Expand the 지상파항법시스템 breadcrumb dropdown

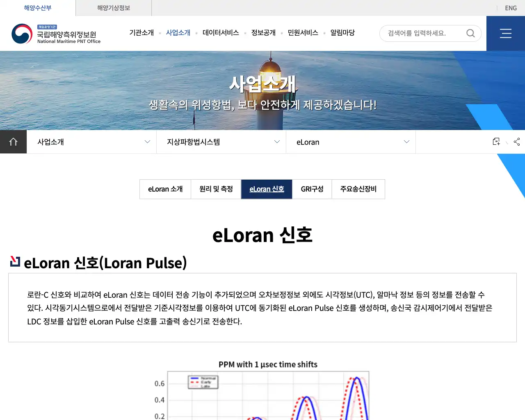click(221, 142)
